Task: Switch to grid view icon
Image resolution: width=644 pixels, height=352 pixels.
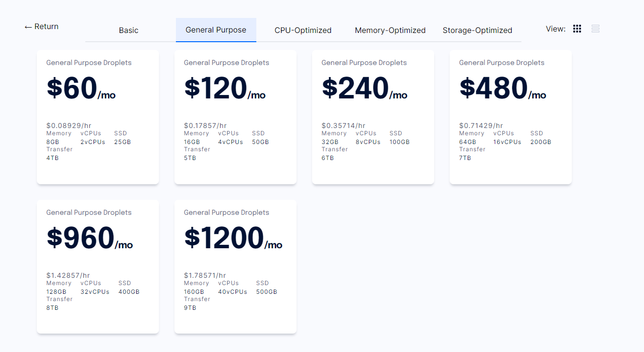Action: [x=577, y=29]
